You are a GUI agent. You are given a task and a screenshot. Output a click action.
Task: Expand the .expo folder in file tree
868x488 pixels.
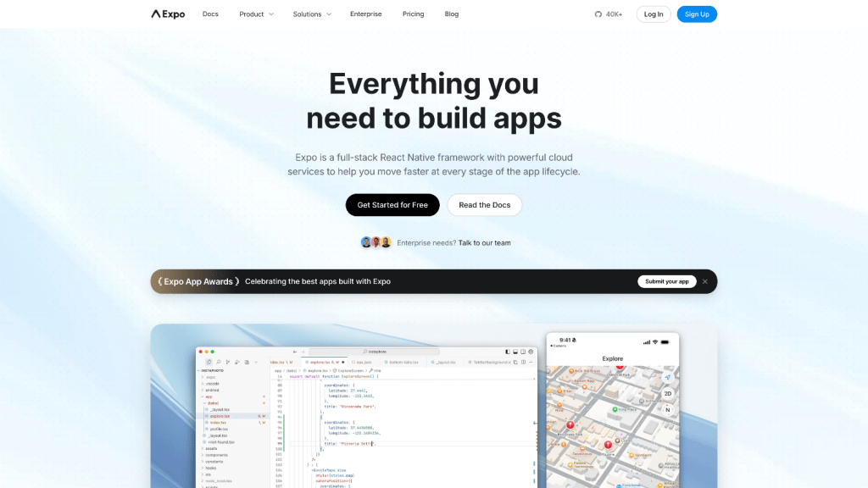(x=210, y=377)
